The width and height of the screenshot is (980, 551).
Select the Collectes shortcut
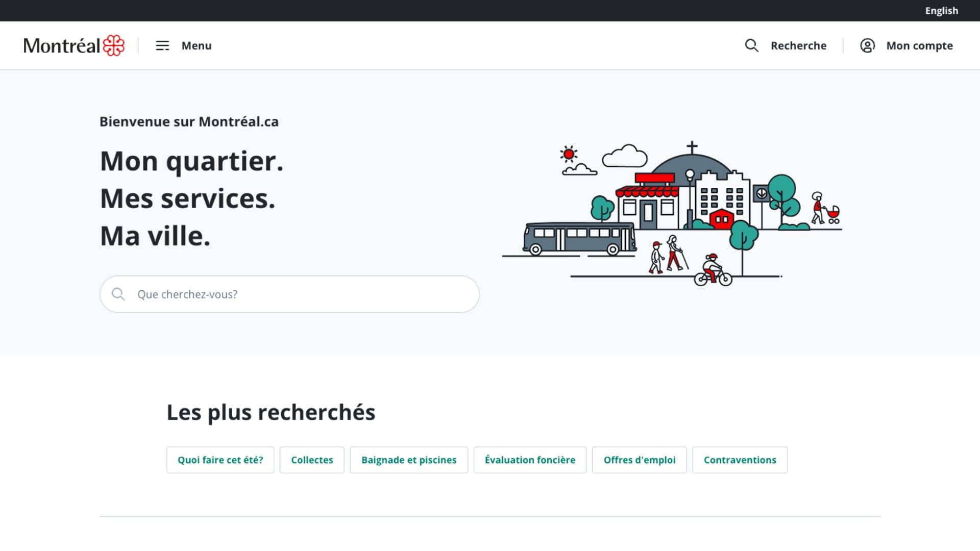click(312, 460)
